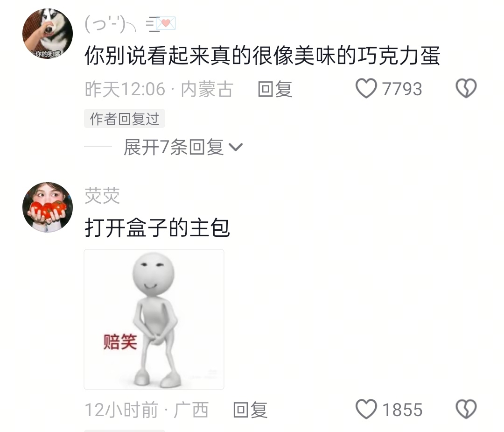504x432 pixels.
Task: Dislike the first comment with broken heart
Action: [x=466, y=88]
